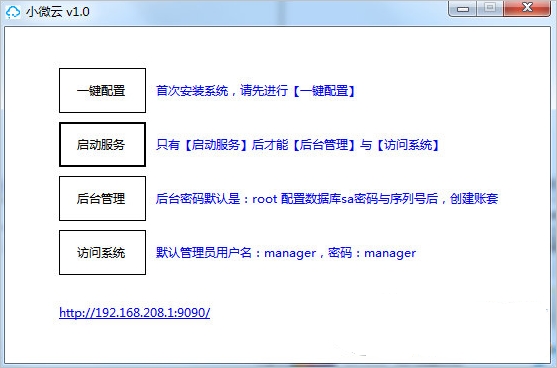Screen dimensions: 557x368
Task: Maximize the 小微云 v1.0 window
Action: point(490,9)
